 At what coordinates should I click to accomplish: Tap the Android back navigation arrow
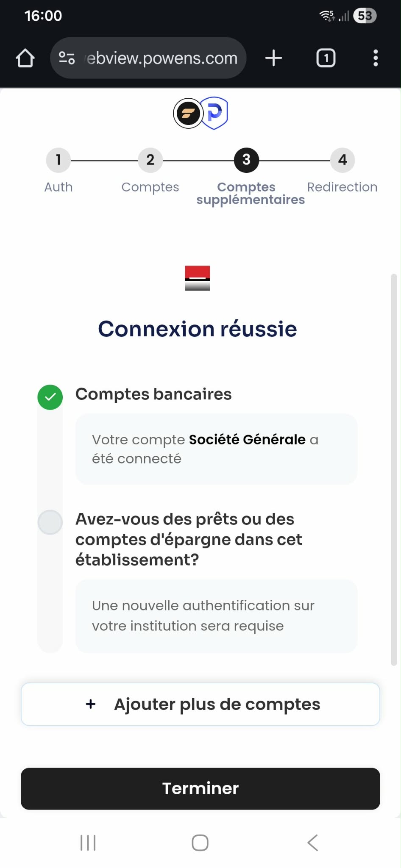[313, 843]
